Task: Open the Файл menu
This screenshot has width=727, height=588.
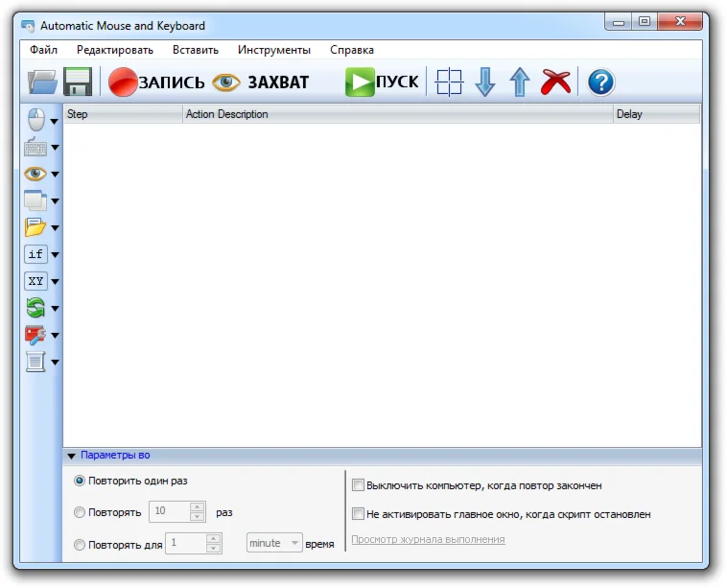Action: (43, 50)
